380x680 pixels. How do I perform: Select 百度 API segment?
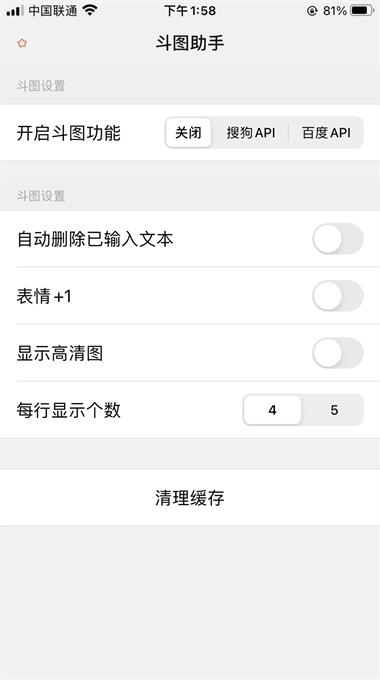click(x=326, y=133)
